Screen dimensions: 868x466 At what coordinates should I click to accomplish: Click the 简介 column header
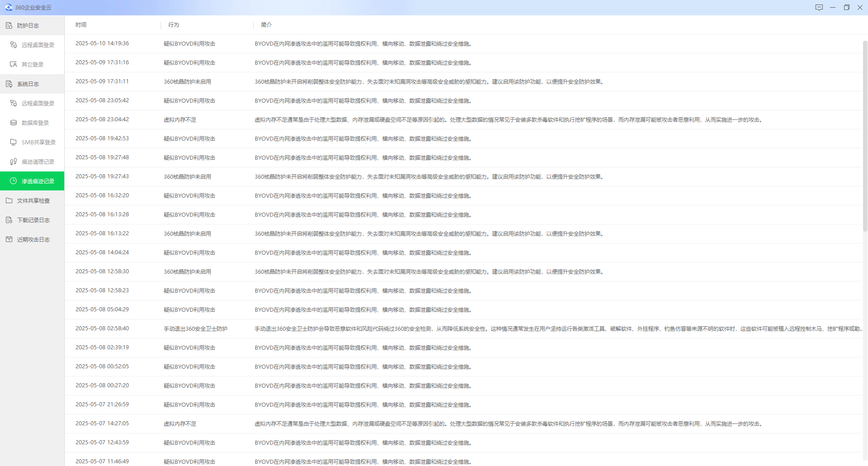(266, 25)
